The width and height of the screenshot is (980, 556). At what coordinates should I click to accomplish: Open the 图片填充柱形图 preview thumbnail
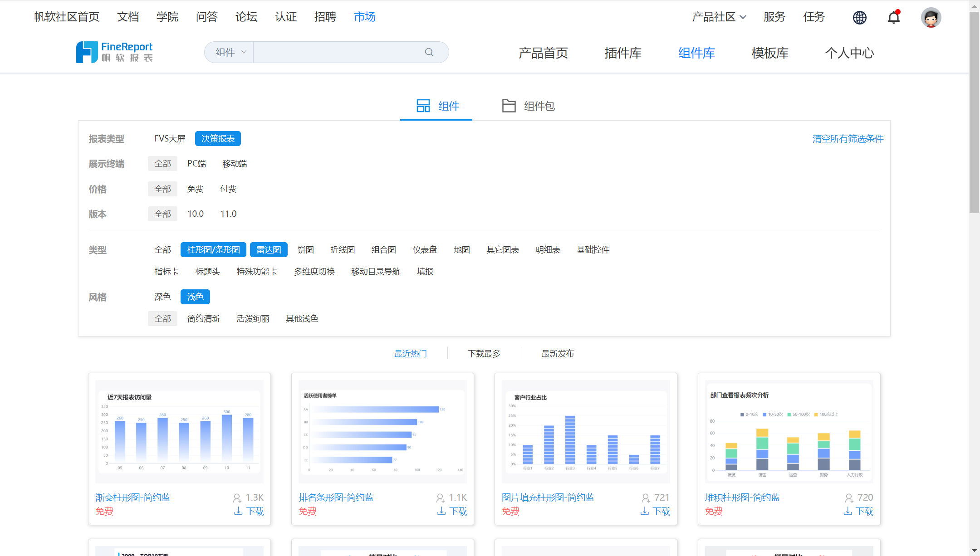(x=585, y=431)
